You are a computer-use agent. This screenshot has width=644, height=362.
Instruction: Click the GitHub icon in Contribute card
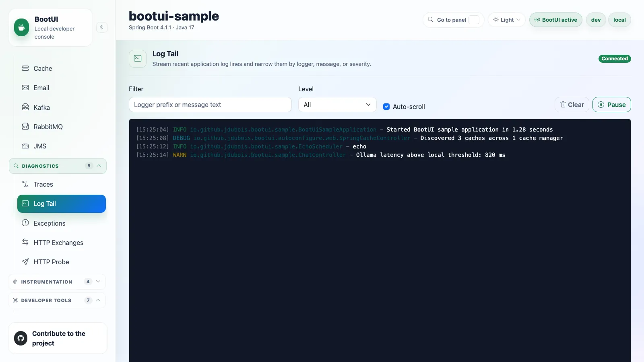[21, 338]
